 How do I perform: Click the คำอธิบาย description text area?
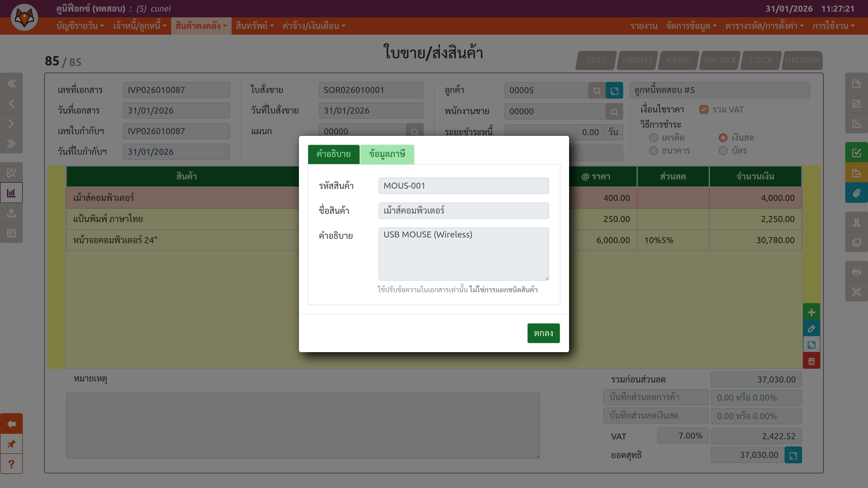463,253
